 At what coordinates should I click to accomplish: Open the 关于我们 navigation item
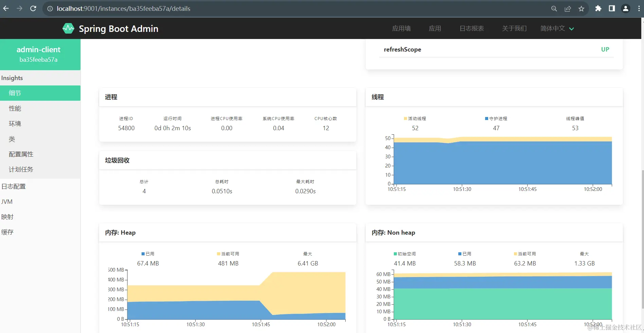(x=514, y=28)
